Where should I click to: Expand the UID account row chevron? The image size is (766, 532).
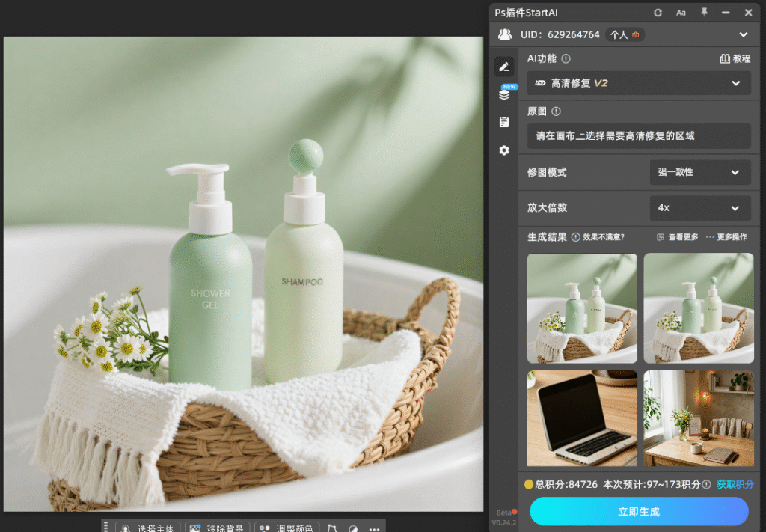(744, 34)
